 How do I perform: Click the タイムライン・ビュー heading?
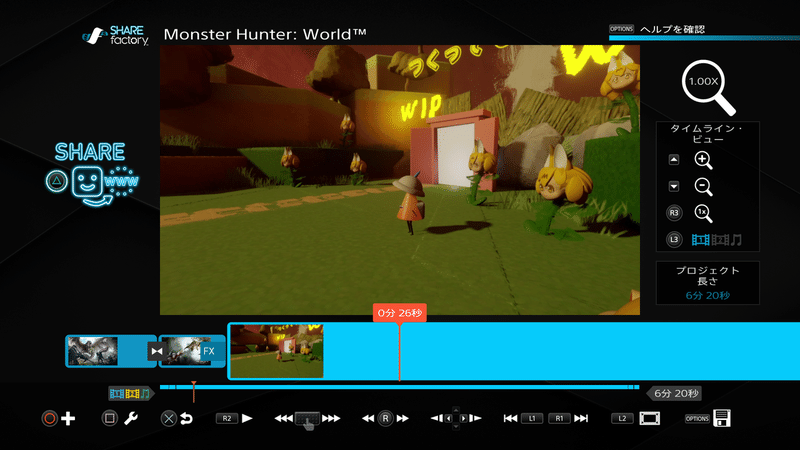pos(708,134)
